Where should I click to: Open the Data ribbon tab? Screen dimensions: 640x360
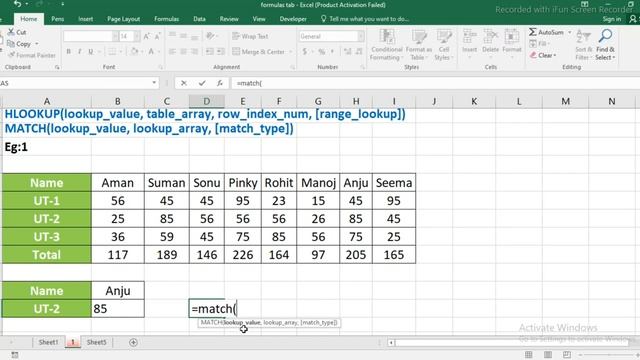pos(199,19)
